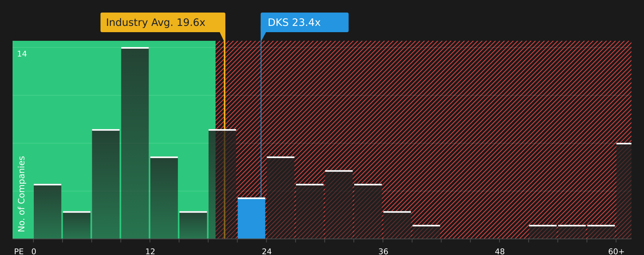
Task: Select the 60+ PE bar
Action: pos(624,191)
